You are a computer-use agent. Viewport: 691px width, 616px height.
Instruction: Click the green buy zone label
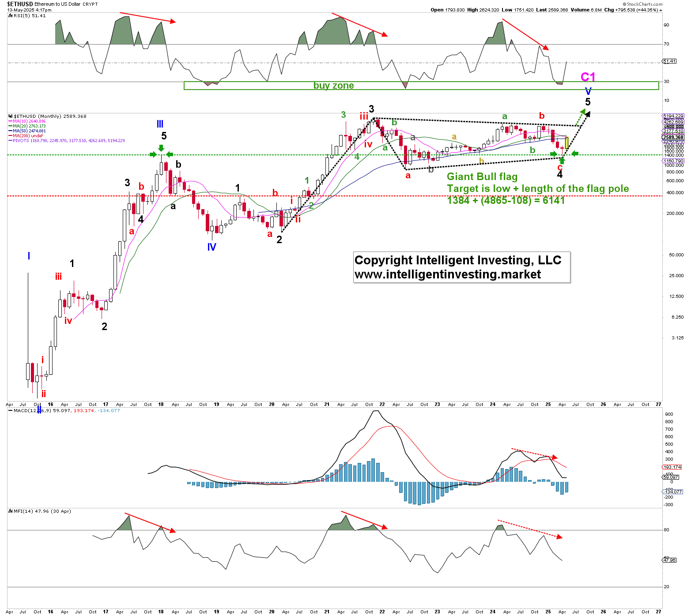(x=333, y=86)
